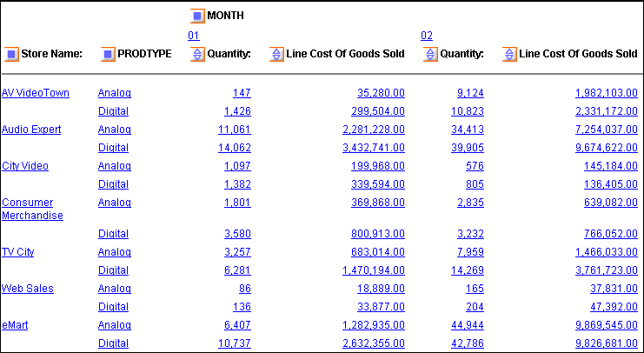
Task: Click cost value 199,968.00
Action: 378,166
